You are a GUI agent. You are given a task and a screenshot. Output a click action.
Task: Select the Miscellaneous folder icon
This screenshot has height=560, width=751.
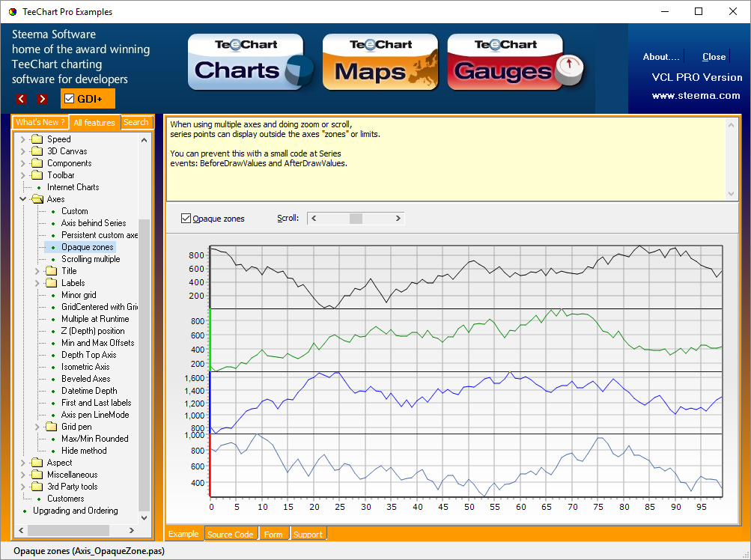37,474
